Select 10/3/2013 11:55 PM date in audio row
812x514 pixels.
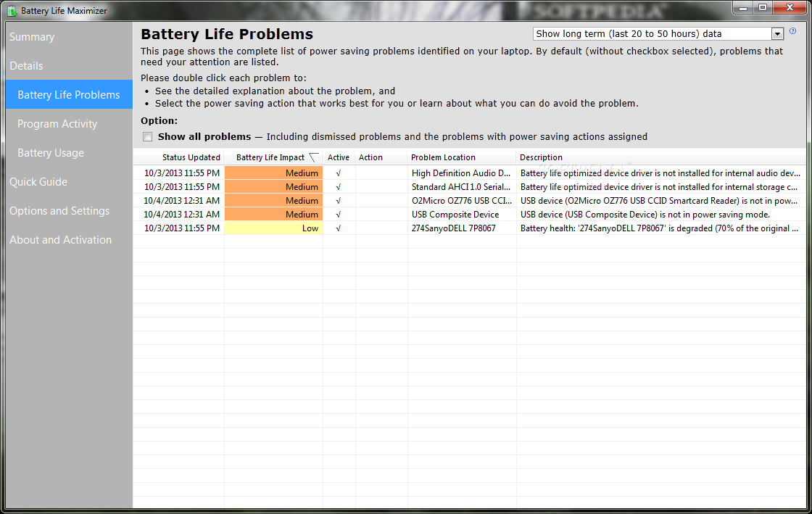182,173
